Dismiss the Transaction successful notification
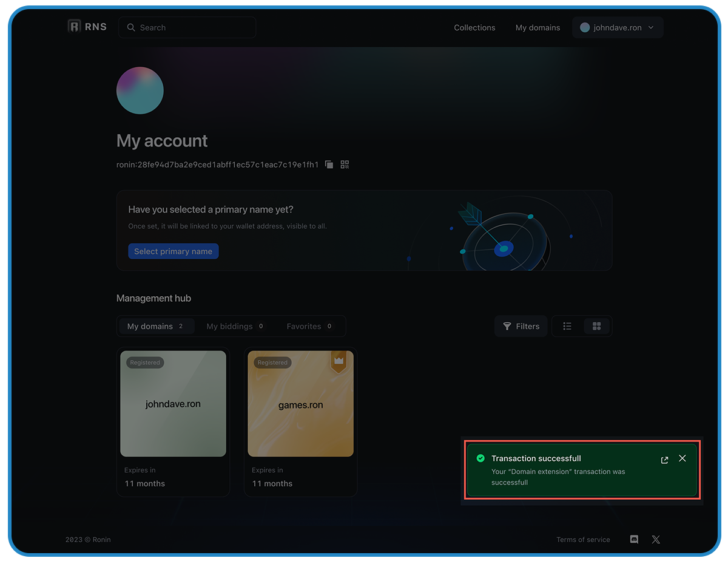 (x=682, y=458)
